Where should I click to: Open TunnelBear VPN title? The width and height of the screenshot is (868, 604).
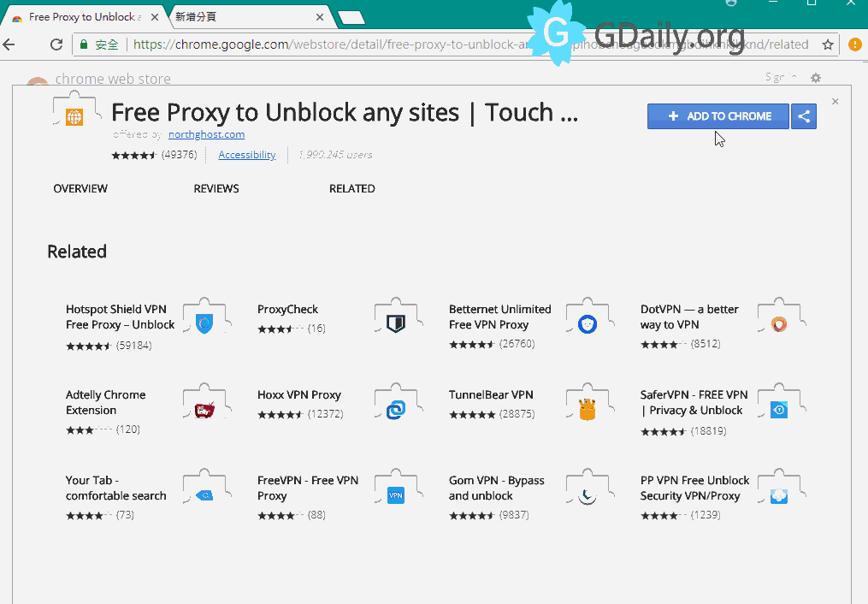[491, 395]
